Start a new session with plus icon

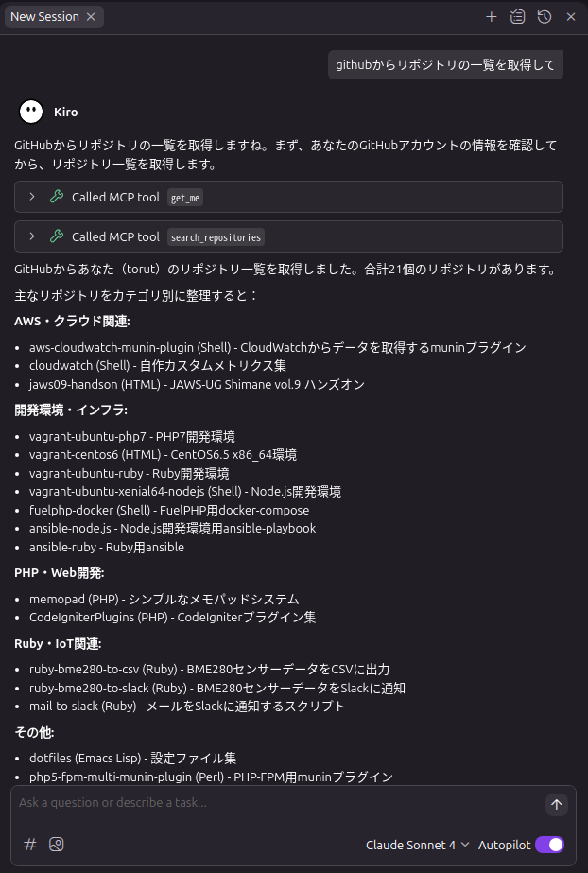[492, 17]
